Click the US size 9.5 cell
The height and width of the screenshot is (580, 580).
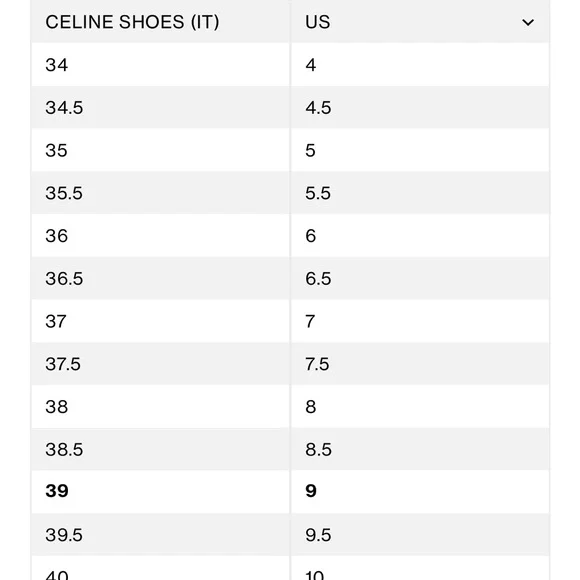(420, 535)
